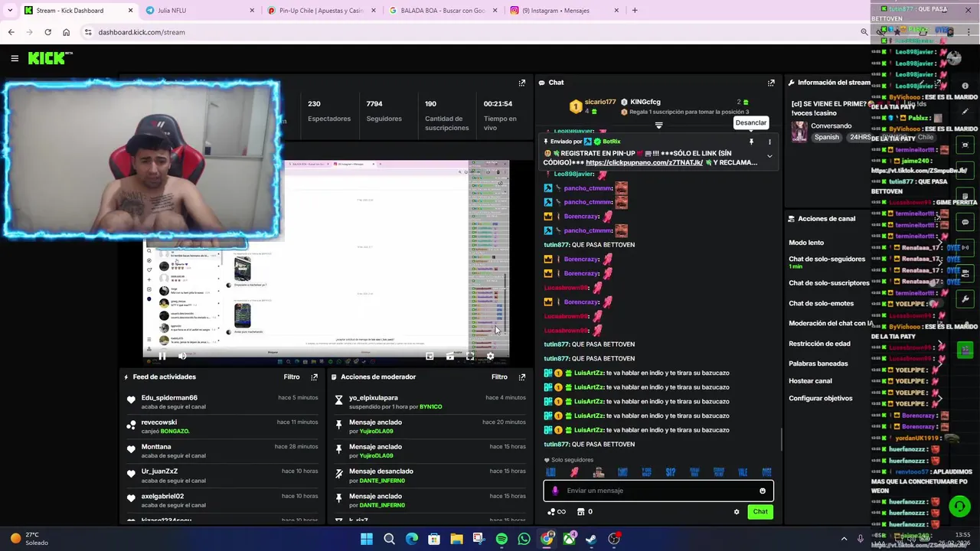
Task: Pop out the stream preview panel
Action: (x=522, y=83)
